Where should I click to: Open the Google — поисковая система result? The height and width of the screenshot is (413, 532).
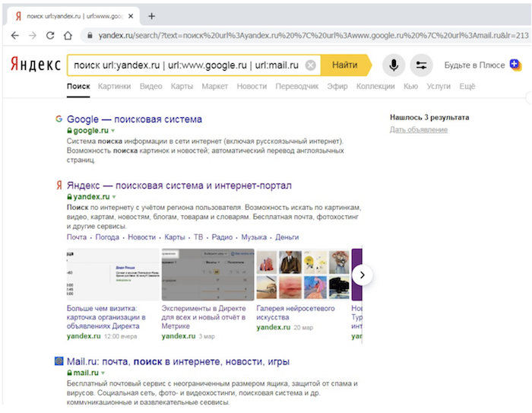click(x=135, y=119)
